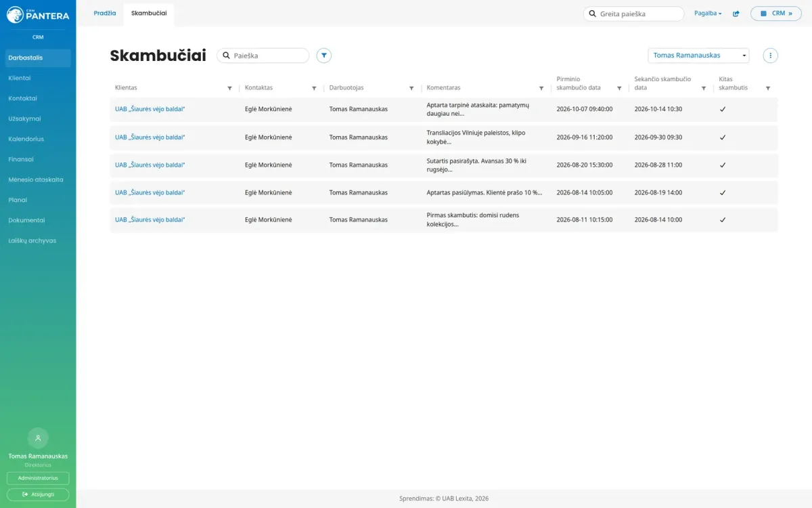Screen dimensions: 812x508
Task: Navigate to Užsakymai in the sidebar
Action: click(38, 119)
